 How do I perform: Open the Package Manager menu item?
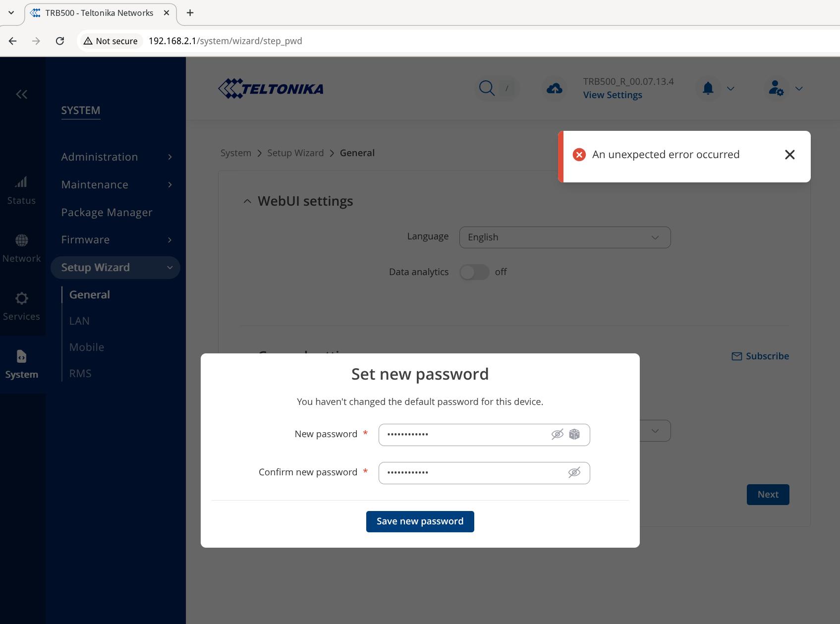coord(107,212)
